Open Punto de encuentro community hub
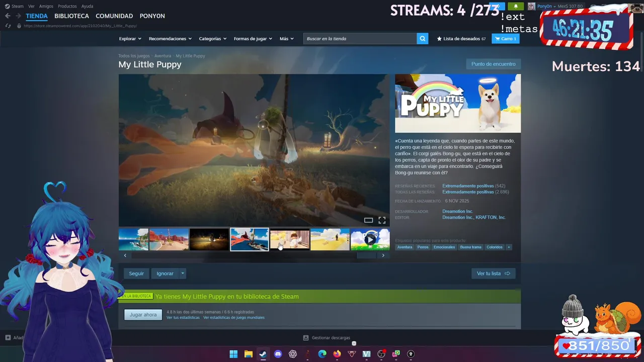The width and height of the screenshot is (644, 362). (493, 64)
